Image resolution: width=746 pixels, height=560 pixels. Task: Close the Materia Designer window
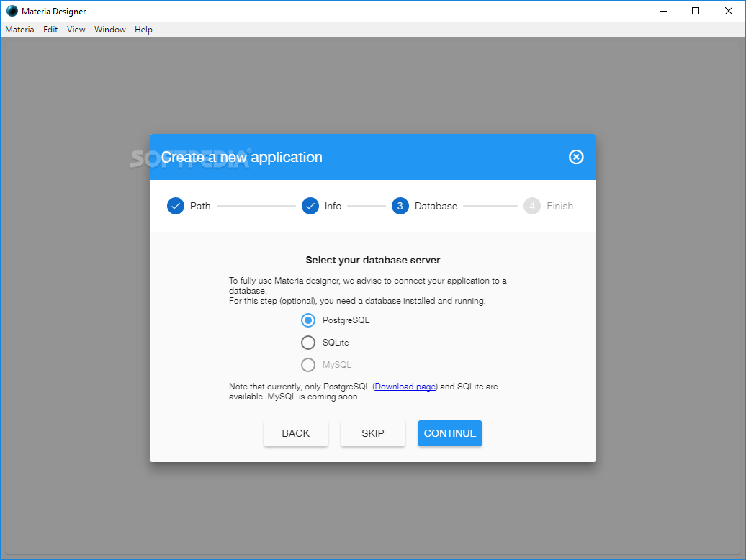pos(729,11)
